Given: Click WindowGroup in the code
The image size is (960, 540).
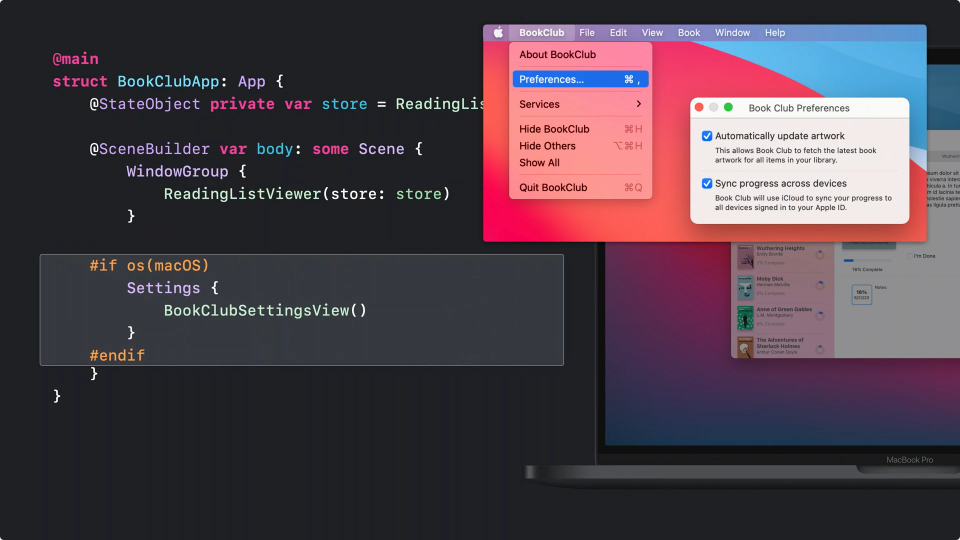Looking at the screenshot, I should pyautogui.click(x=178, y=171).
